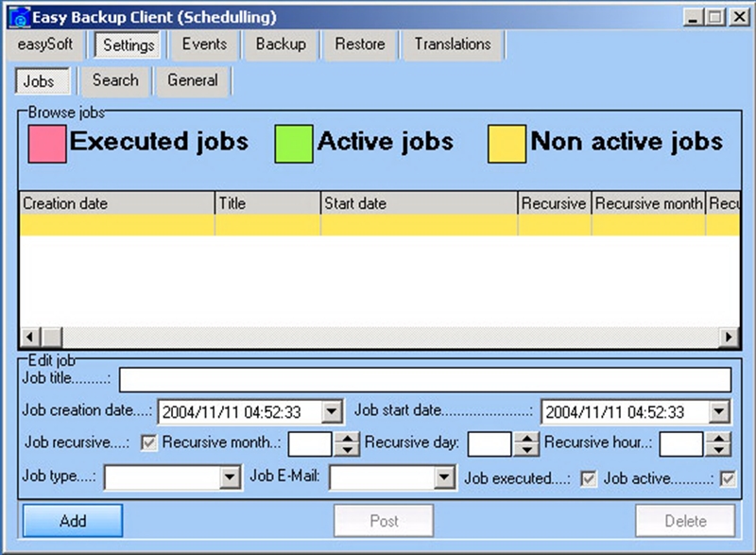Click the Add button
The image size is (756, 555).
71,521
